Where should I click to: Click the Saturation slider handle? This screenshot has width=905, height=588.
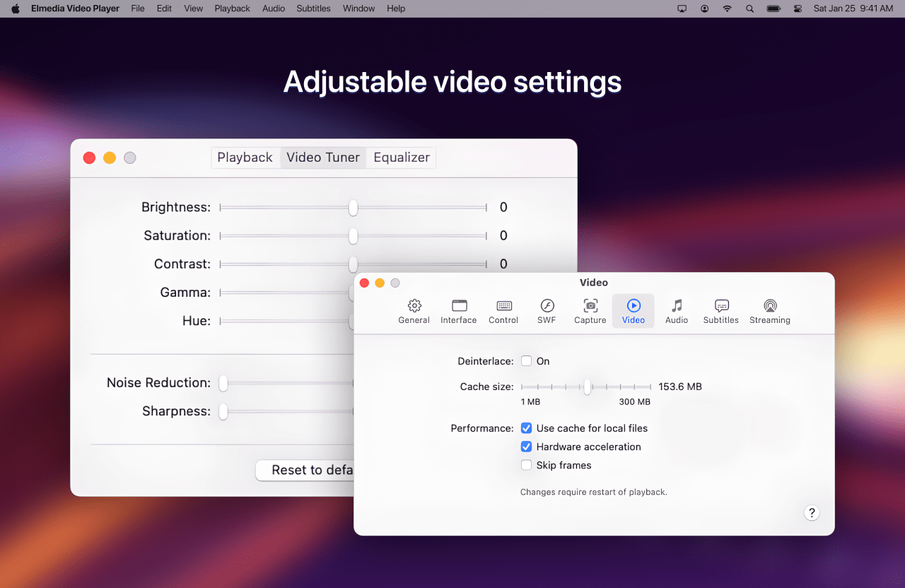(353, 236)
